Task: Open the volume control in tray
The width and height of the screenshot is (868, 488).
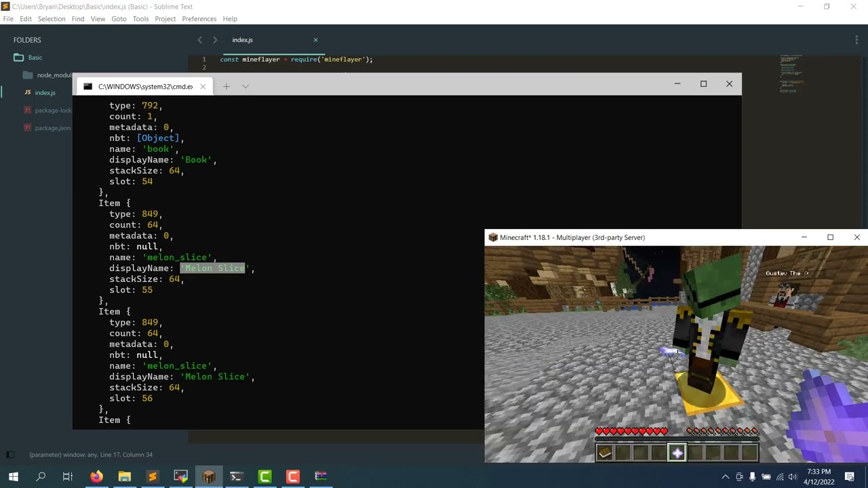Action: click(793, 476)
